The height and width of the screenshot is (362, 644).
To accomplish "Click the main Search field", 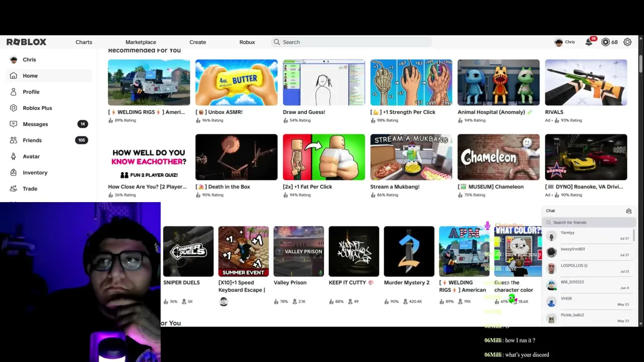I will coord(351,42).
